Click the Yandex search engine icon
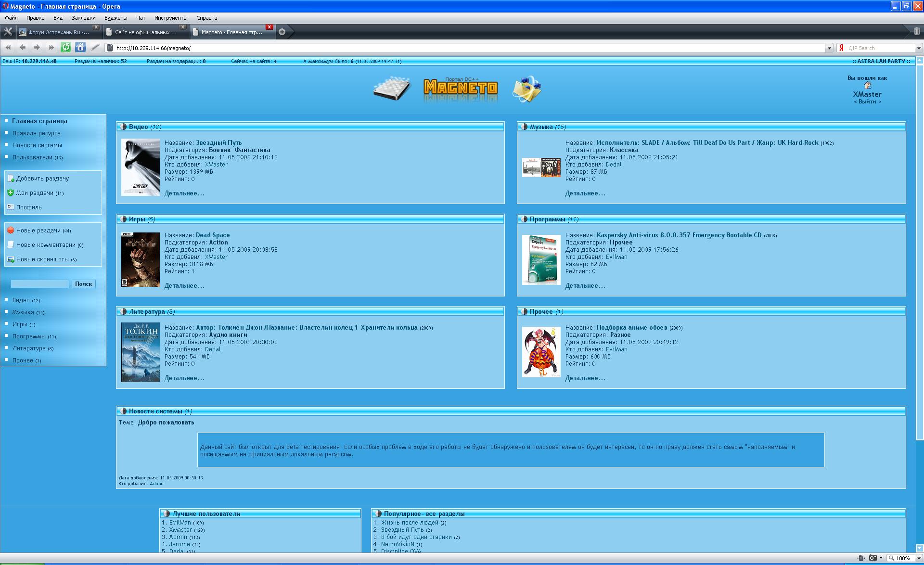924x565 pixels. [842, 48]
